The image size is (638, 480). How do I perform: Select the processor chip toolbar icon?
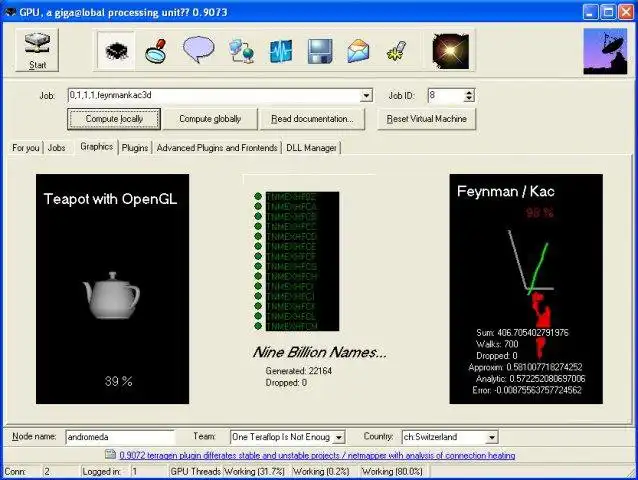click(116, 50)
